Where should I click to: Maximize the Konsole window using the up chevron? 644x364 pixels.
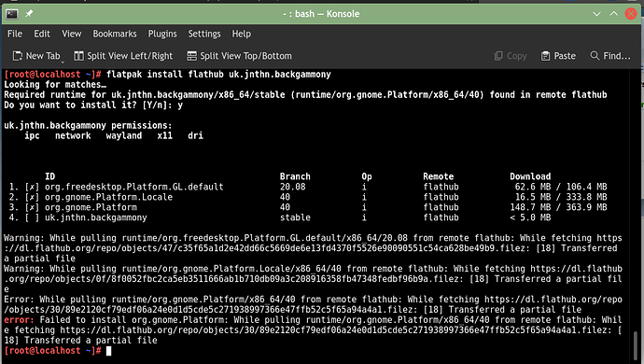tap(613, 14)
